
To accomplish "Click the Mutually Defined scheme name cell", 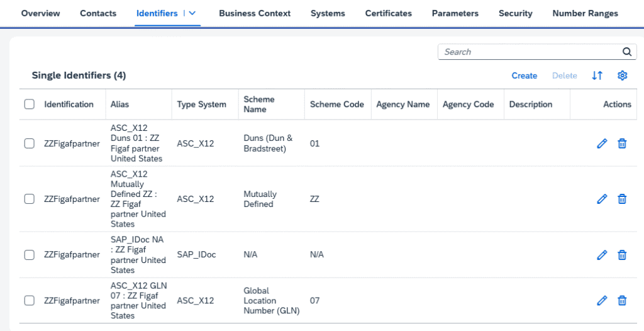I will [x=260, y=199].
